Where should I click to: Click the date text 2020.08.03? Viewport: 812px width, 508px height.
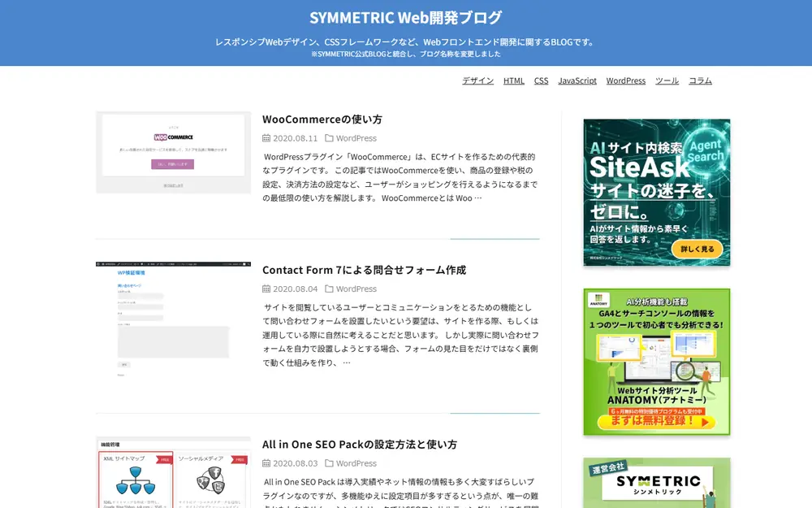[x=296, y=463]
